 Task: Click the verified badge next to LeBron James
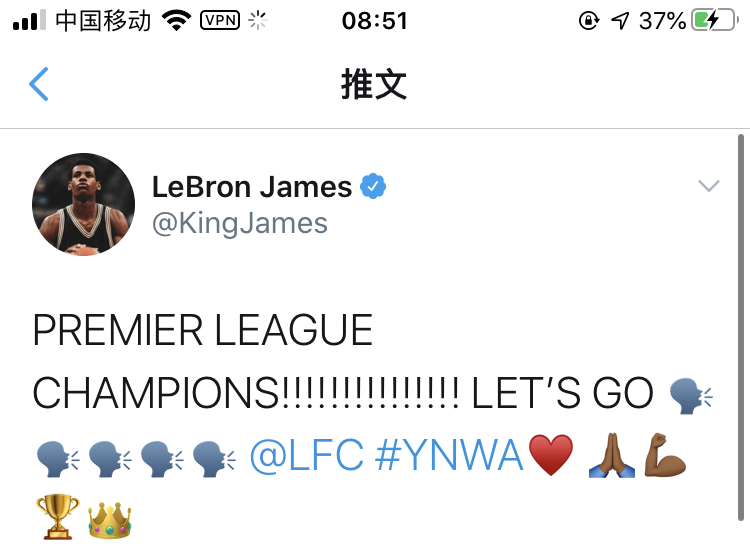tap(373, 186)
